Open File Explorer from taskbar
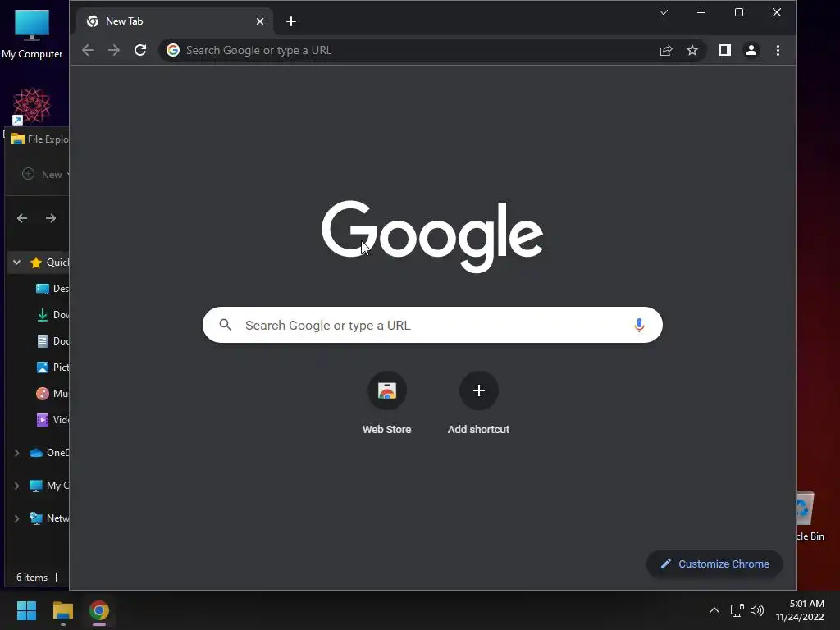Image resolution: width=840 pixels, height=630 pixels. (62, 610)
